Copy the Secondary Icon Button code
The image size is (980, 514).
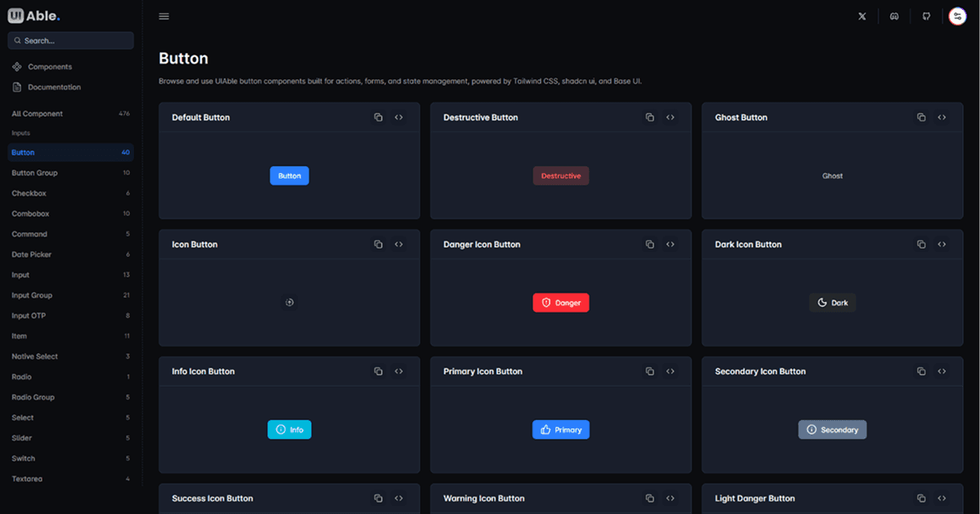coord(921,371)
